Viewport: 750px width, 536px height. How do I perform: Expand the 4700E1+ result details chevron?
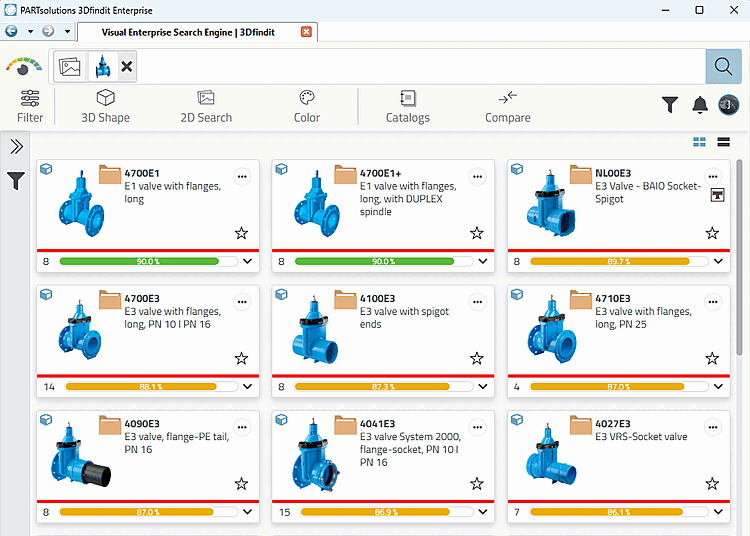tap(483, 262)
